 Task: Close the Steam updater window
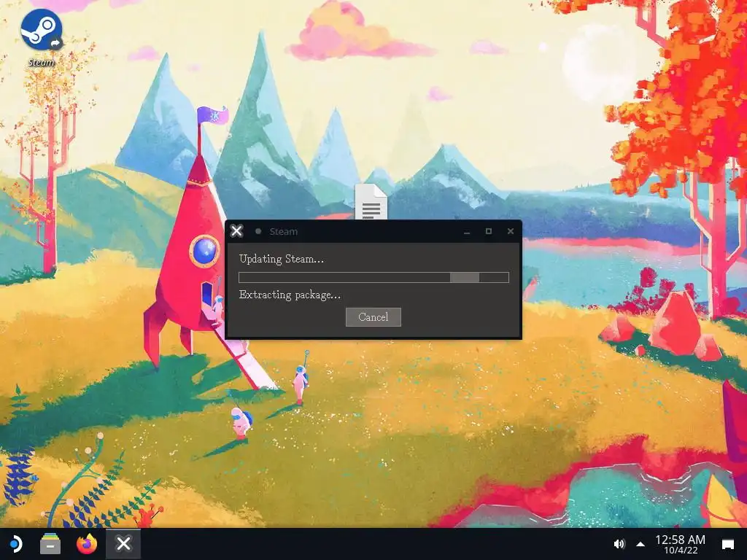pyautogui.click(x=510, y=231)
